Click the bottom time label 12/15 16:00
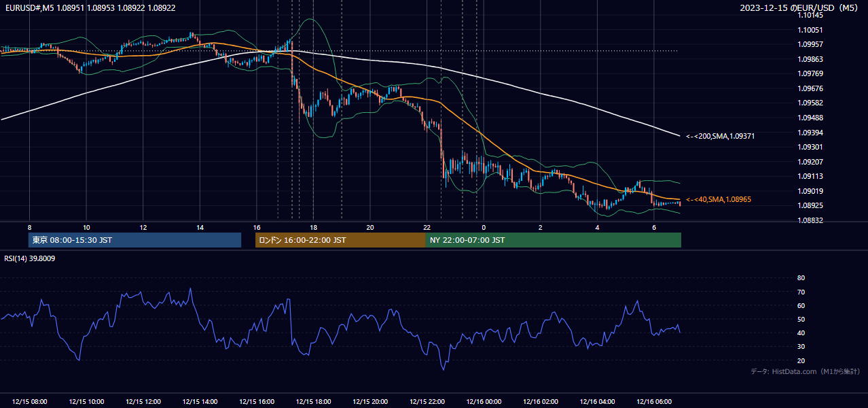The image size is (868, 408). click(x=257, y=402)
